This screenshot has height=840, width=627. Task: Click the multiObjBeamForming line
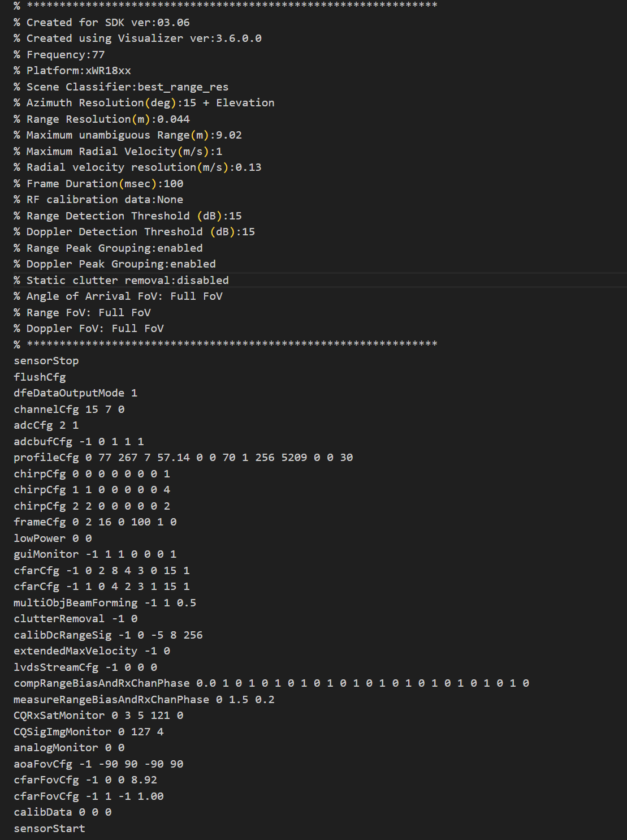coord(105,603)
